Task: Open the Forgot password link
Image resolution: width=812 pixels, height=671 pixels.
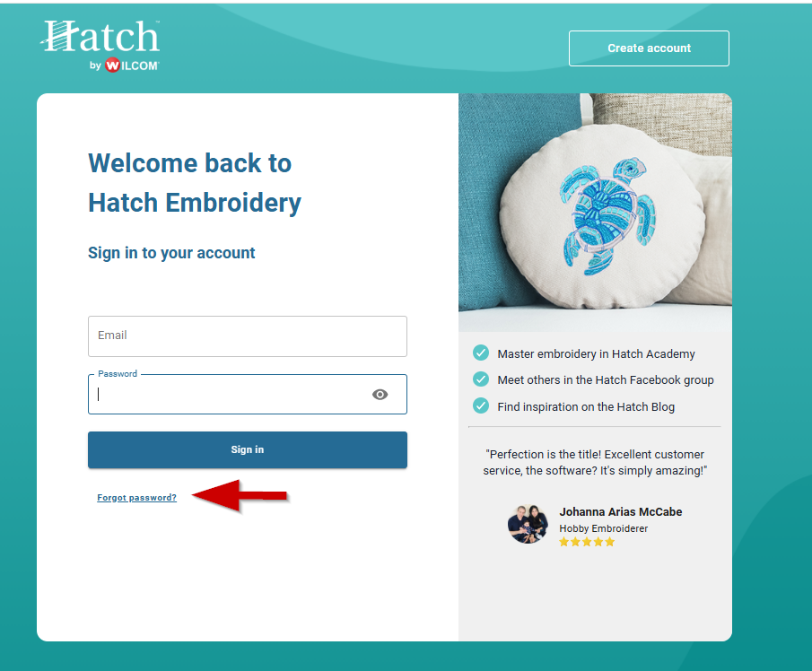Action: point(136,498)
